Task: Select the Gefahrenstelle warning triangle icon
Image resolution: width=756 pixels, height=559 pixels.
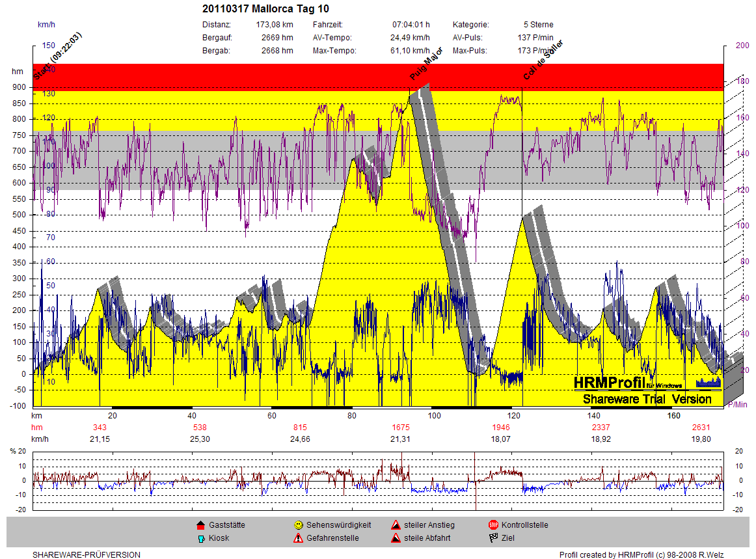Action: coord(298,538)
